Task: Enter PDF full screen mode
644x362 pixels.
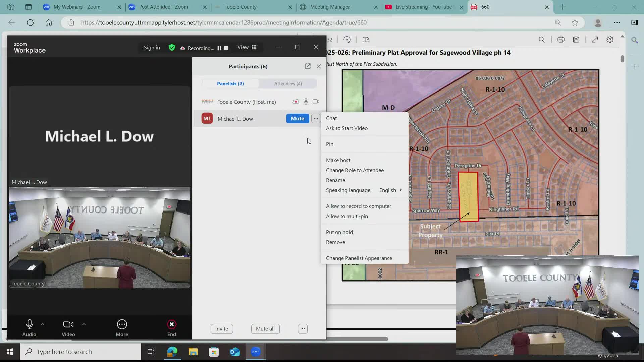Action: [595, 40]
